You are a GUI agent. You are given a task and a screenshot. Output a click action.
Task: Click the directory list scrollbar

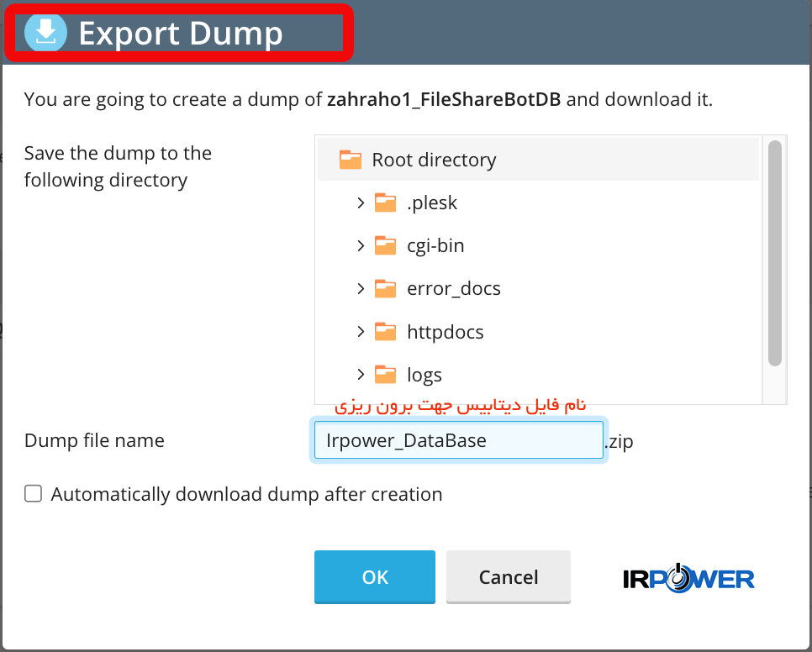tap(775, 253)
